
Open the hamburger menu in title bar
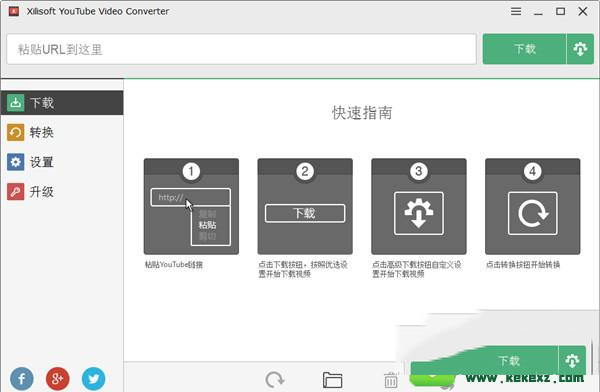516,11
